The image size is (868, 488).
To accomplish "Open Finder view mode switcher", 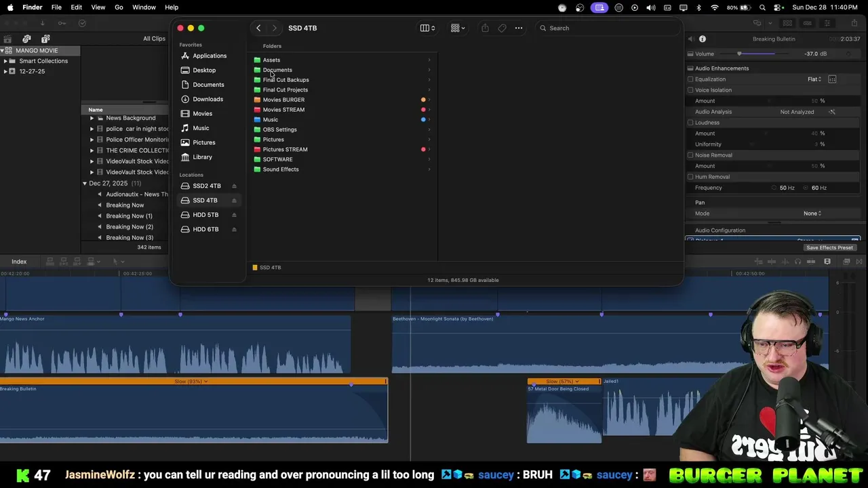I will 427,28.
